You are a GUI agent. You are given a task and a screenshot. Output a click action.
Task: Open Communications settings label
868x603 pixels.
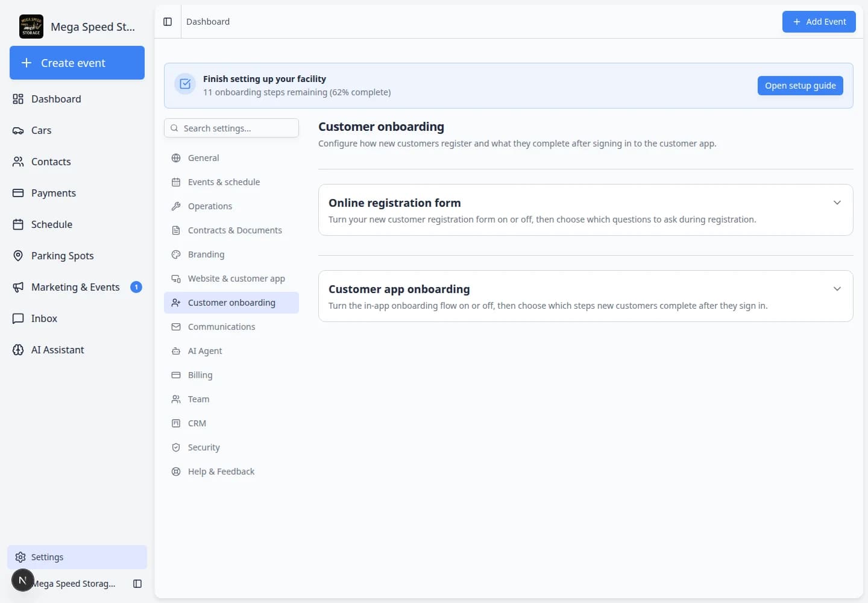tap(221, 327)
